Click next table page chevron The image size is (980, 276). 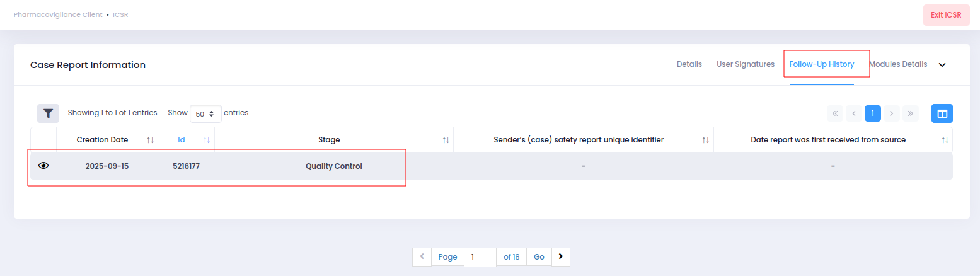tap(891, 113)
